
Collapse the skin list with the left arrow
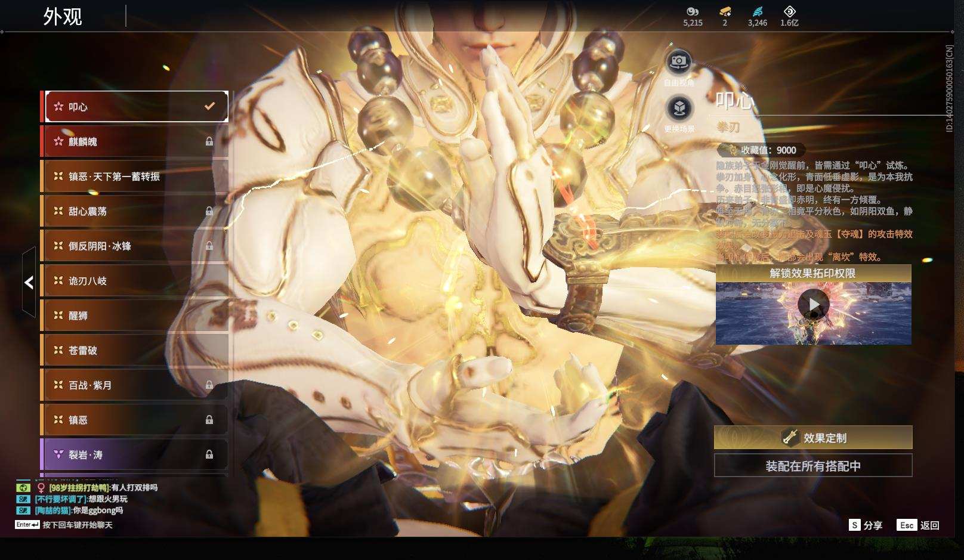tap(29, 282)
